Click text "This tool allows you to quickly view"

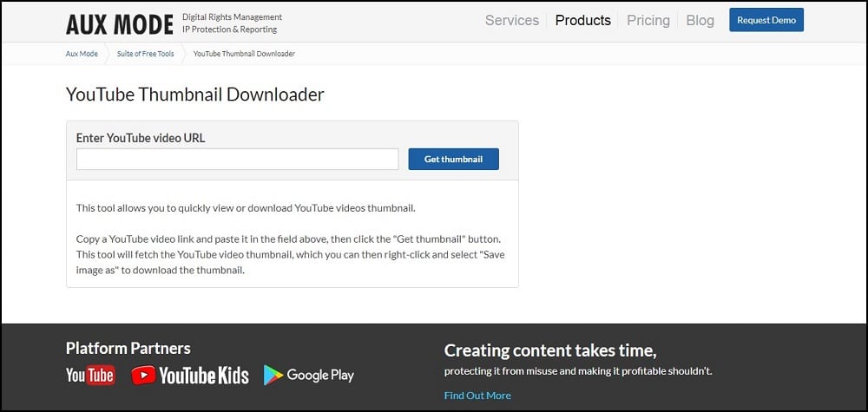(155, 208)
